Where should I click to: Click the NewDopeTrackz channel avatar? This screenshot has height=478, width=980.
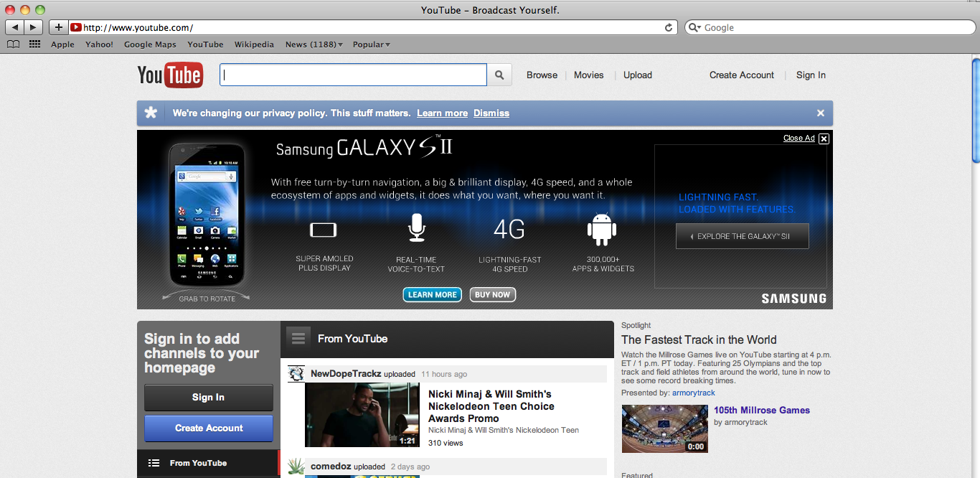coord(296,374)
